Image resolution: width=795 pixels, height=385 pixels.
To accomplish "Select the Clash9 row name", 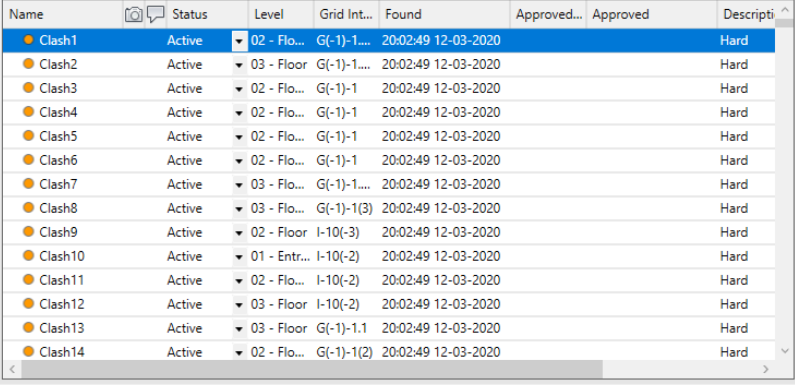I will [58, 232].
